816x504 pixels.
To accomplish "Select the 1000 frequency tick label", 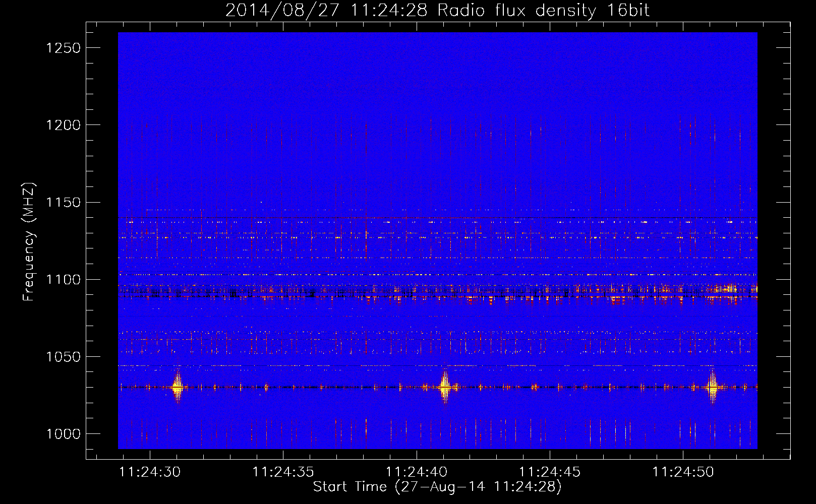I will point(63,434).
